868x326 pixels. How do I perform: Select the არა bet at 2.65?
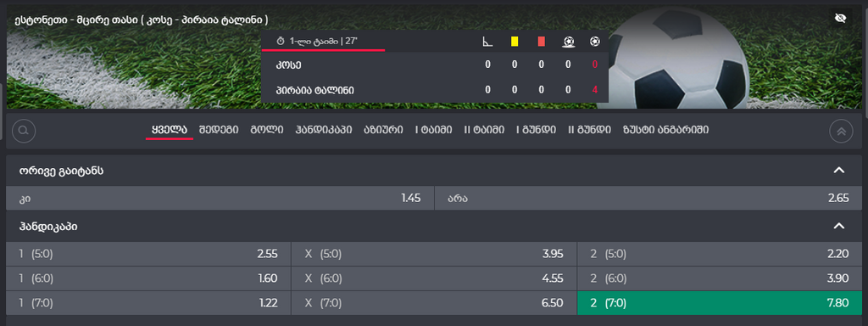(648, 198)
